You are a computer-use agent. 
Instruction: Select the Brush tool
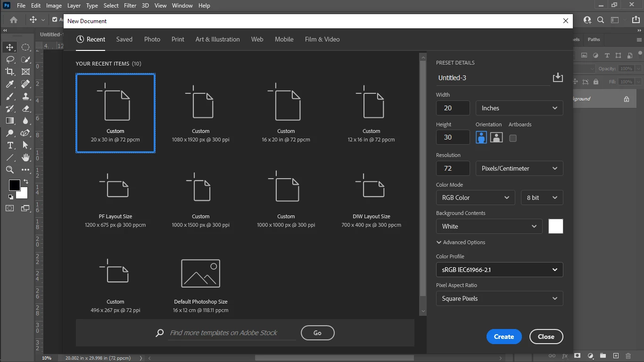click(x=9, y=96)
